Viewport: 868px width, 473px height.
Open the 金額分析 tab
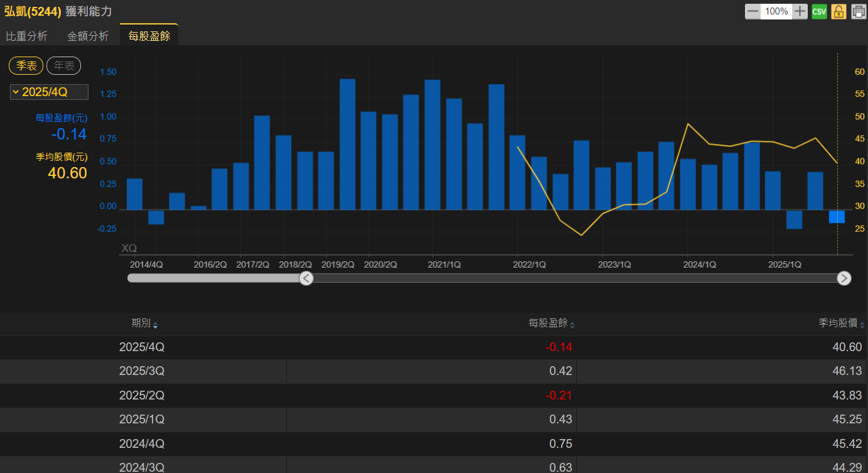88,36
